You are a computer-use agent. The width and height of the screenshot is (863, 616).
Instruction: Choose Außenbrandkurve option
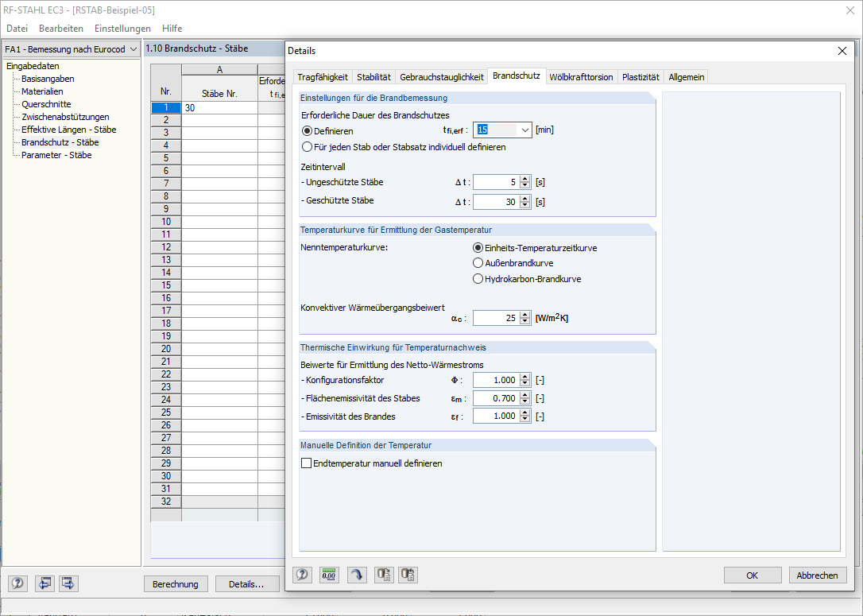tap(478, 263)
